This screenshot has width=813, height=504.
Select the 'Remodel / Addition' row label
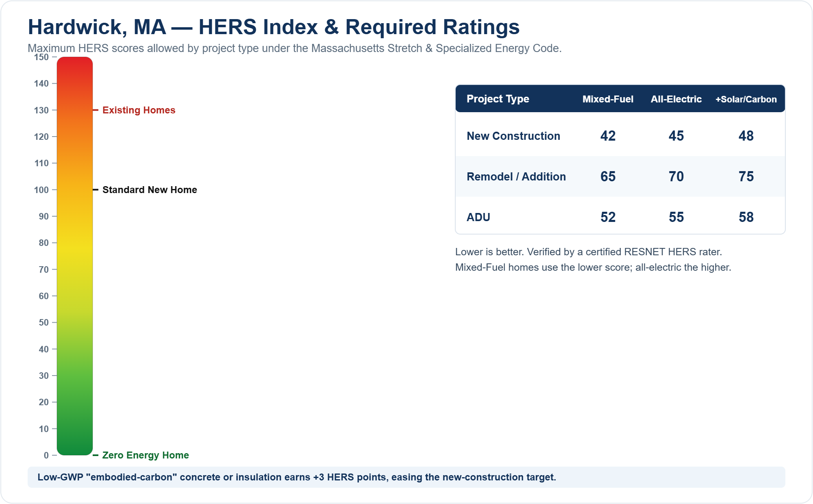pos(516,177)
